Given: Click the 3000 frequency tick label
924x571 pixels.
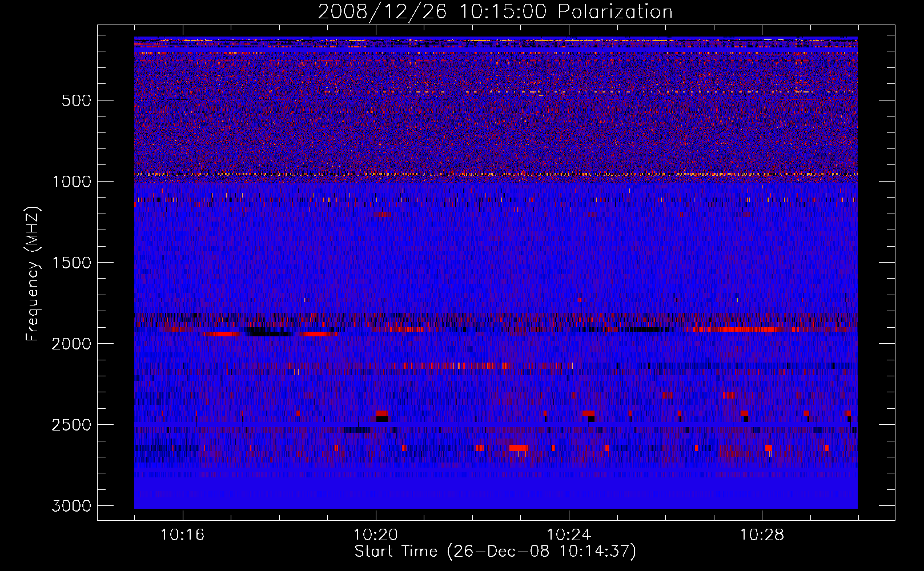Looking at the screenshot, I should [x=71, y=506].
